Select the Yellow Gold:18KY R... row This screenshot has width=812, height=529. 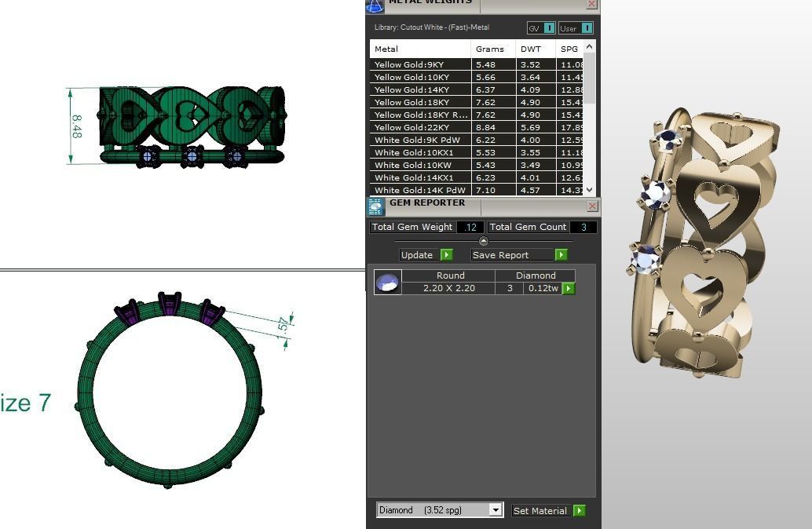tap(477, 115)
